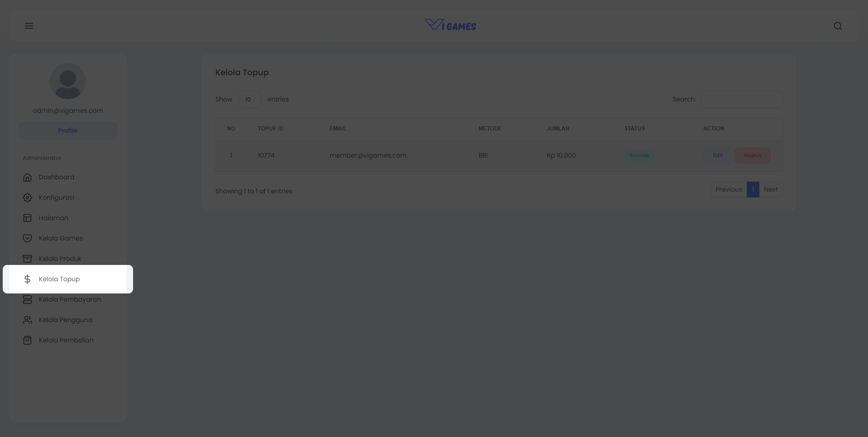Click the Kelola Games pocket icon

point(27,238)
